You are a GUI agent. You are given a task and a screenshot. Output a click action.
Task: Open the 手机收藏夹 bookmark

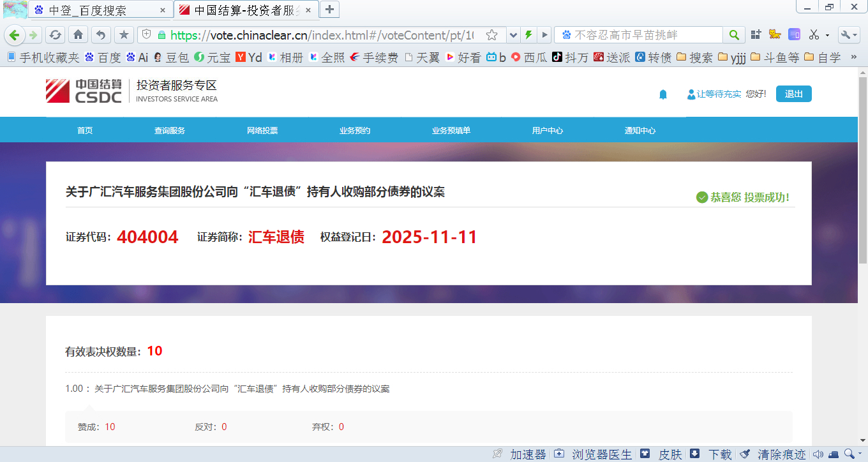[x=43, y=57]
